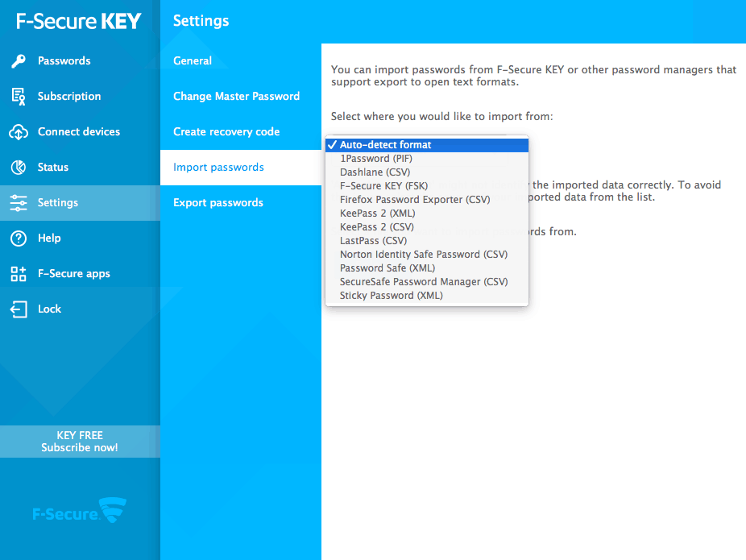Select LastPass (CSV) as import source
This screenshot has width=746, height=560.
(x=373, y=240)
